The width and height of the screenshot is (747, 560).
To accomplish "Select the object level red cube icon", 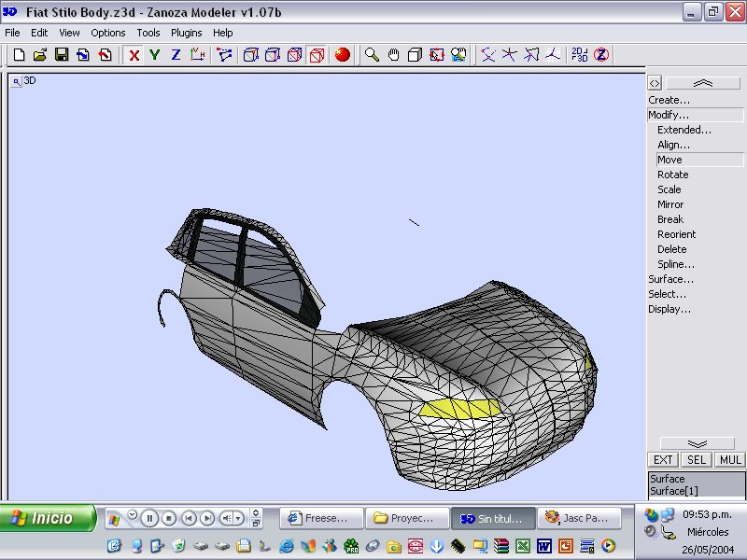I will pyautogui.click(x=317, y=55).
